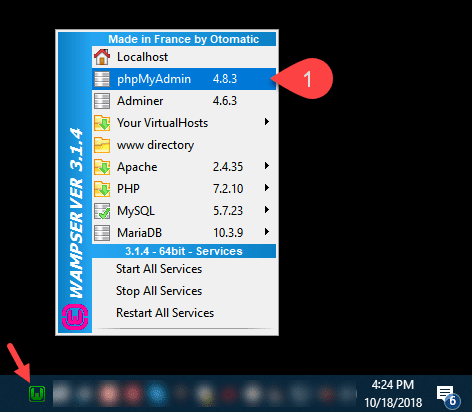This screenshot has height=412, width=472.
Task: Click the WAMPSERVER VER 3.1.4 vertical banner
Action: pyautogui.click(x=76, y=213)
